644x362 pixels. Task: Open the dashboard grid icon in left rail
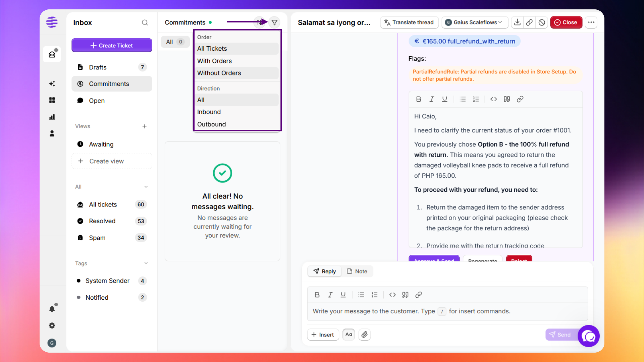[52, 100]
